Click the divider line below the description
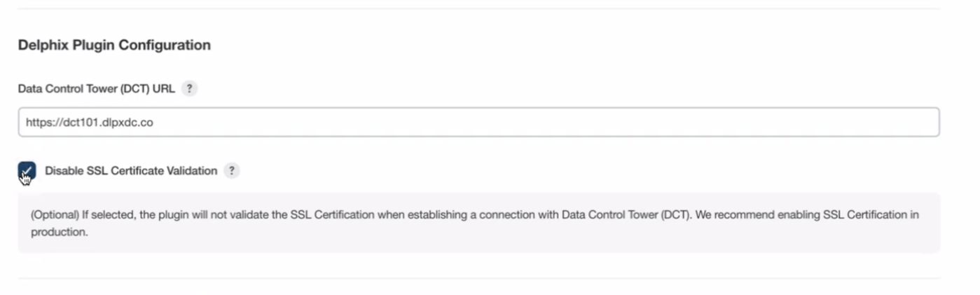980x295 pixels. click(x=478, y=278)
